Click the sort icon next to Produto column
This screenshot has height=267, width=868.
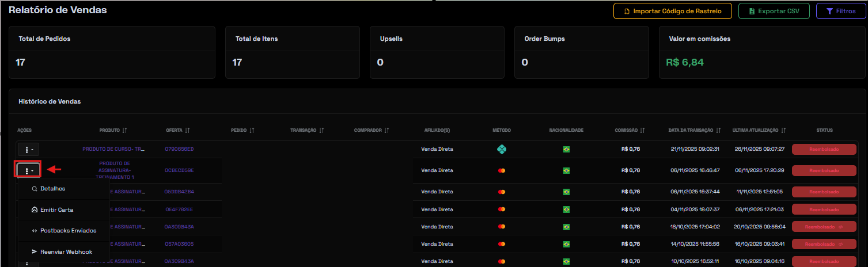pyautogui.click(x=125, y=131)
